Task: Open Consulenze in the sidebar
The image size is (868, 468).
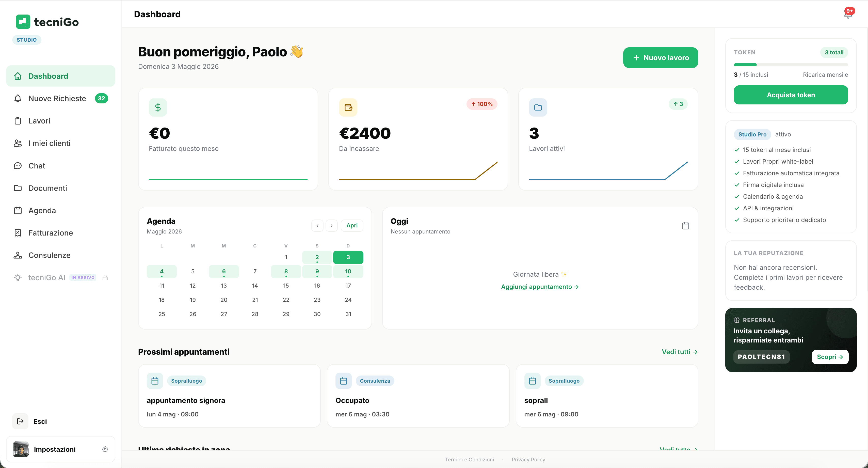Action: pos(61,255)
